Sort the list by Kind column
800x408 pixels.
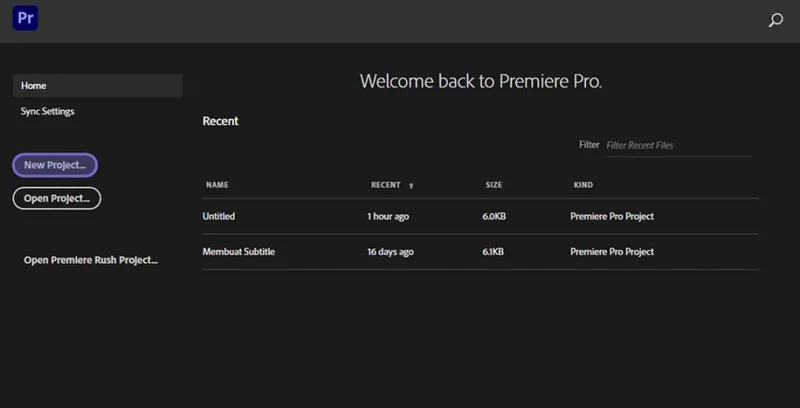pyautogui.click(x=583, y=185)
